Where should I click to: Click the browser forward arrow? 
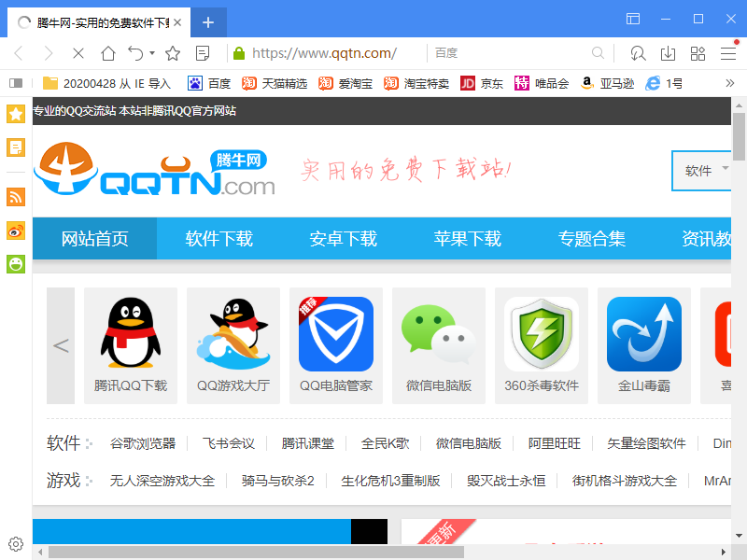[49, 53]
